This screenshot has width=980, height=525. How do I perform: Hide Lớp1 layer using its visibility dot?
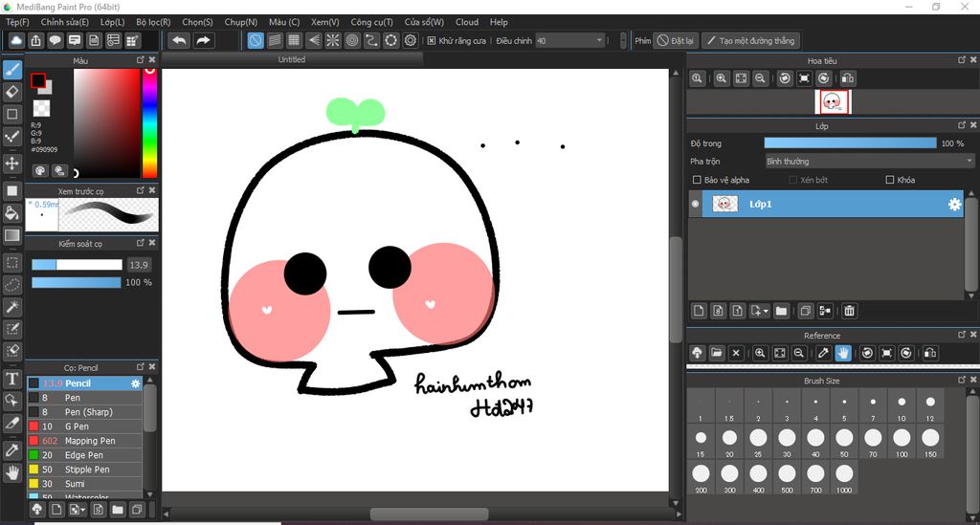[696, 204]
